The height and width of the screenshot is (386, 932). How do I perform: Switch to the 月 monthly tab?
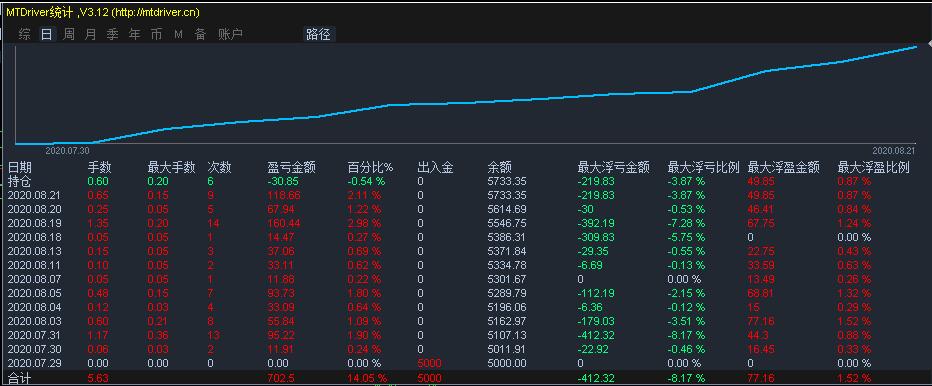click(x=90, y=34)
